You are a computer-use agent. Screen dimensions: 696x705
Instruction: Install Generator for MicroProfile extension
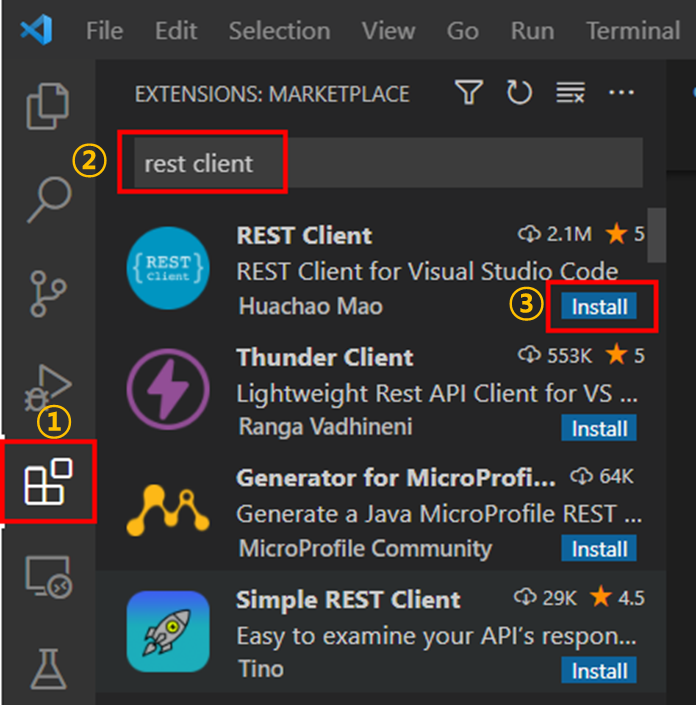pos(599,549)
